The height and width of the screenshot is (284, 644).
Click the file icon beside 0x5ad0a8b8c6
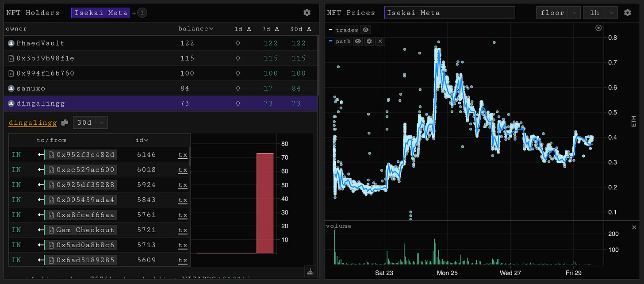point(51,245)
